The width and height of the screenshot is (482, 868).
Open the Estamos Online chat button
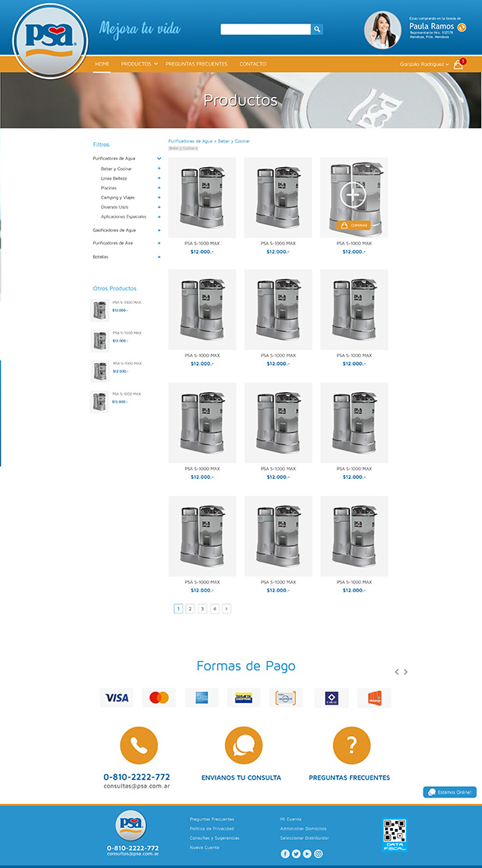click(x=450, y=792)
